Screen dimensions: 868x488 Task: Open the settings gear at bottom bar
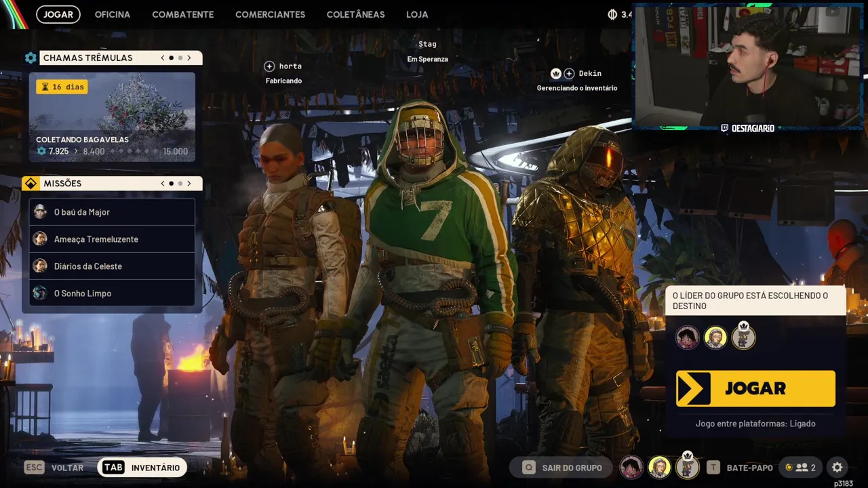[837, 467]
